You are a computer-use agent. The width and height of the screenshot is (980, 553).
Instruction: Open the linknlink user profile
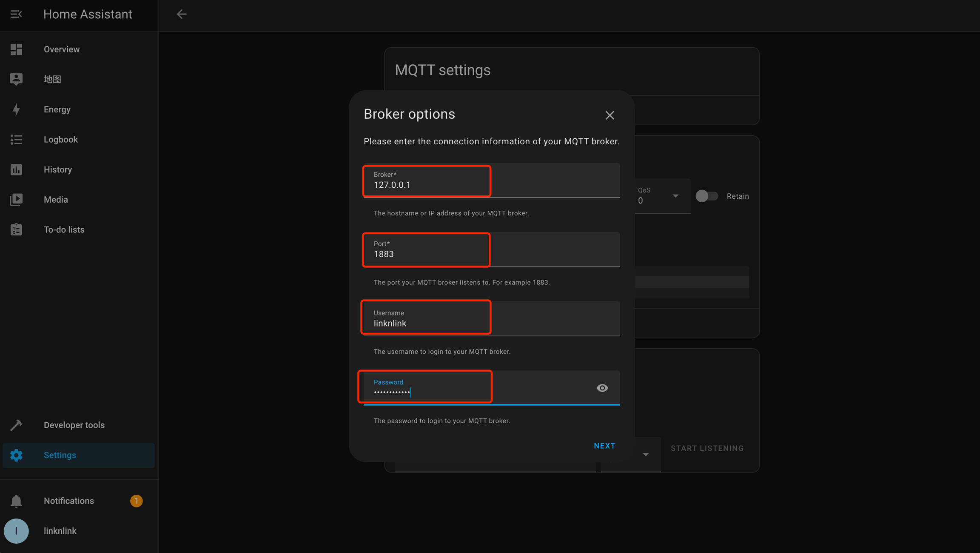click(60, 531)
